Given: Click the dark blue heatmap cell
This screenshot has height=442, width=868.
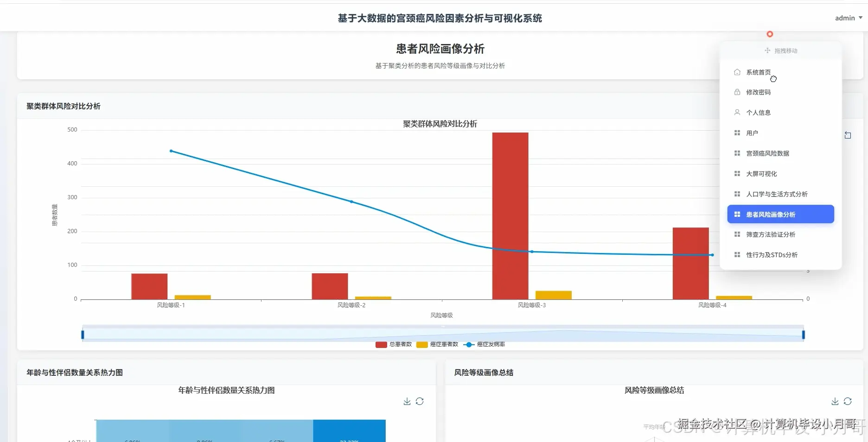Looking at the screenshot, I should pyautogui.click(x=349, y=431).
